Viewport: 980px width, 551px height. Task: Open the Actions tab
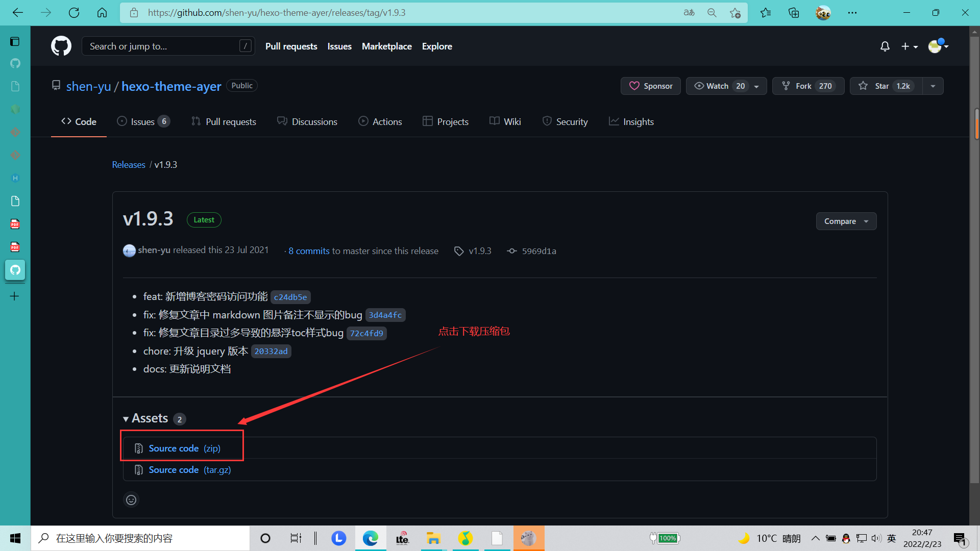(380, 121)
